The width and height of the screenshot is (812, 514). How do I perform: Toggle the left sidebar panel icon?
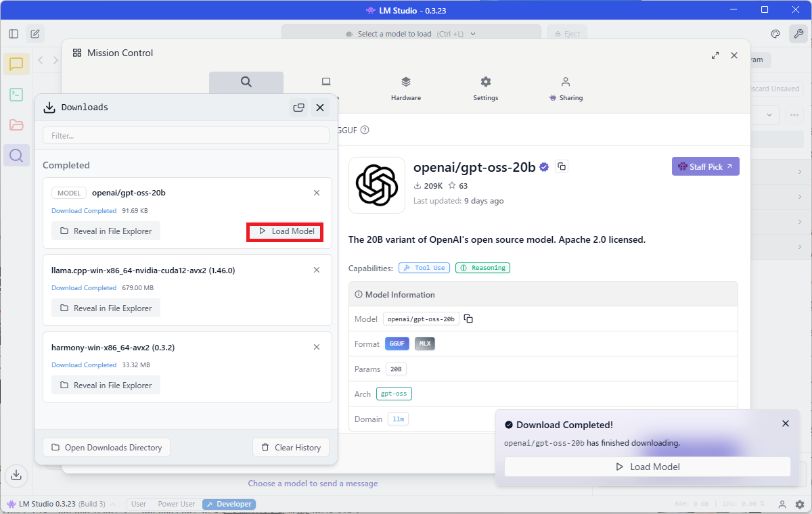click(x=14, y=34)
